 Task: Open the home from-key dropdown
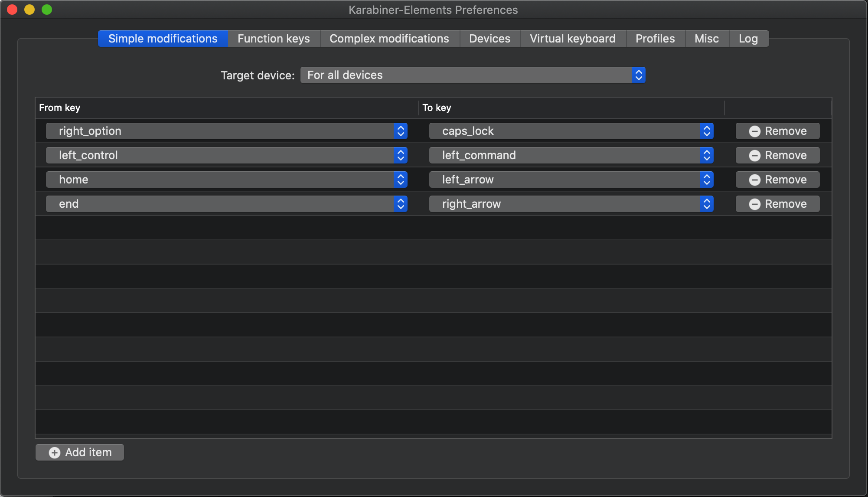[227, 180]
